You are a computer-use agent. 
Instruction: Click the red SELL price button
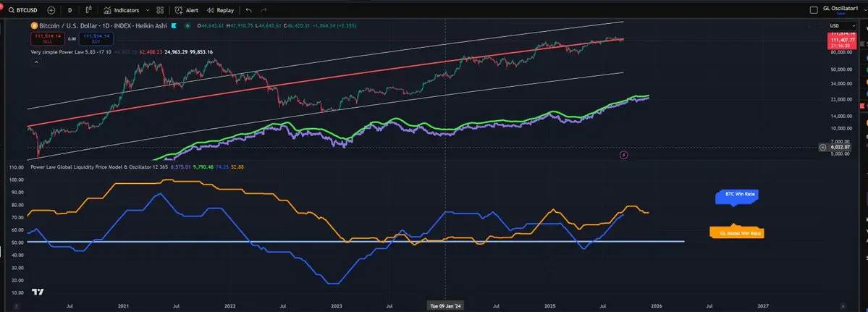(x=46, y=38)
